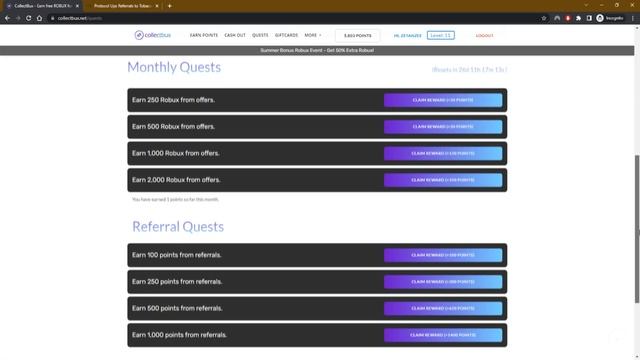Open the Chrome three-dot menu

point(633,18)
